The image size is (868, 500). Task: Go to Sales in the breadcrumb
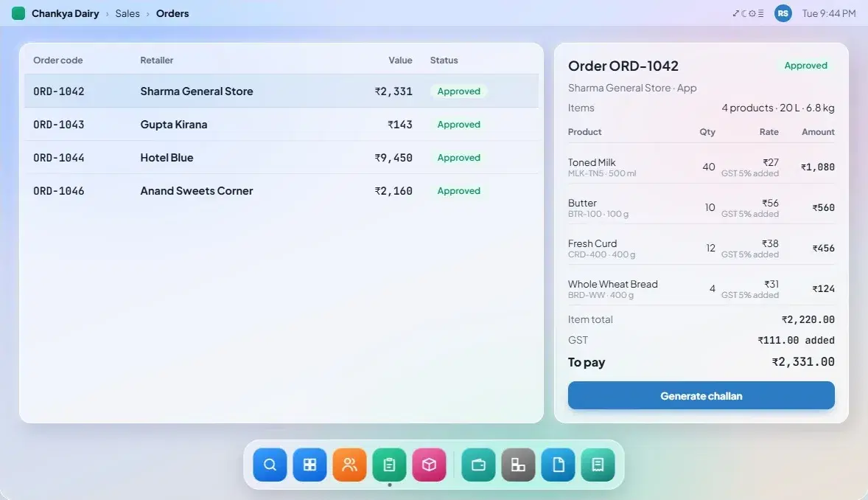tap(127, 13)
